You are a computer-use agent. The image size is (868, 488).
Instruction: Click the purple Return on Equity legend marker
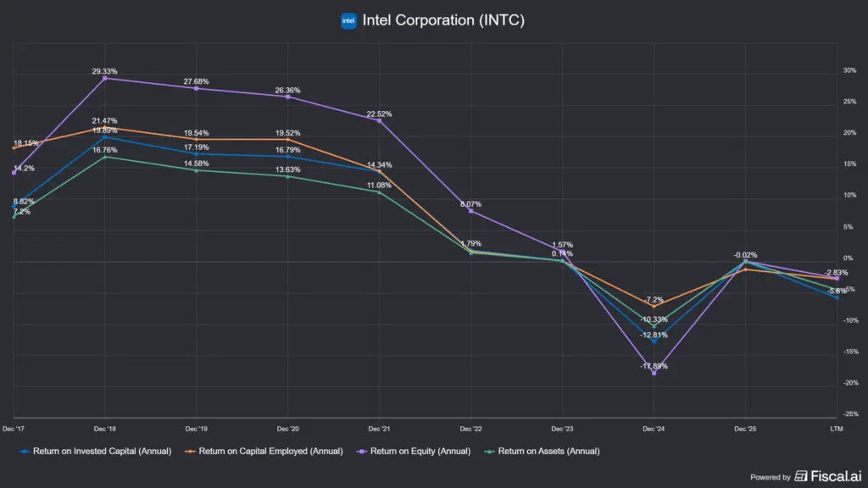pos(361,452)
